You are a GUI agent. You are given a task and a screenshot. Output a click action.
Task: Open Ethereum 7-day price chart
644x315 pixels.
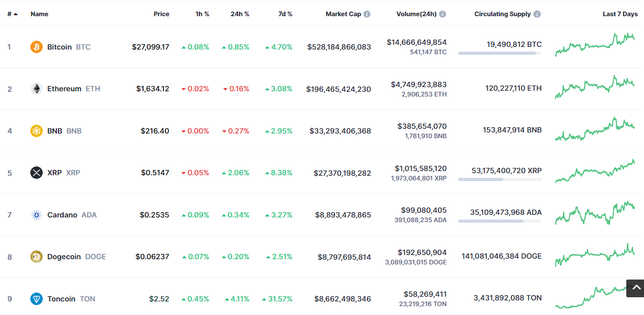(x=595, y=87)
